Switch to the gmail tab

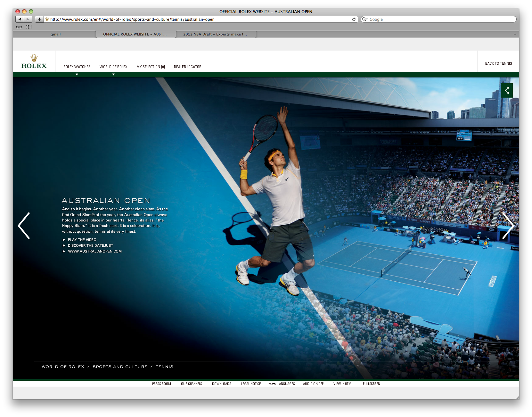tap(55, 34)
